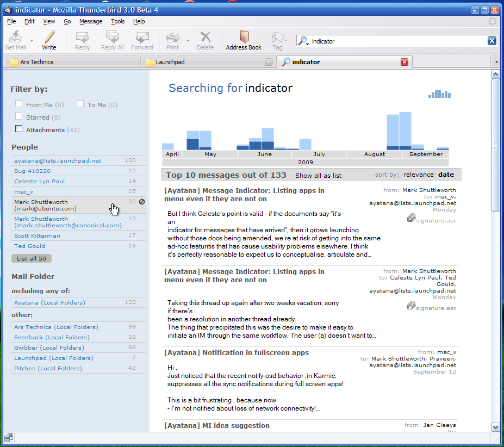The width and height of the screenshot is (504, 447).
Task: Open Notification in fullscreen apps message
Action: [x=237, y=352]
